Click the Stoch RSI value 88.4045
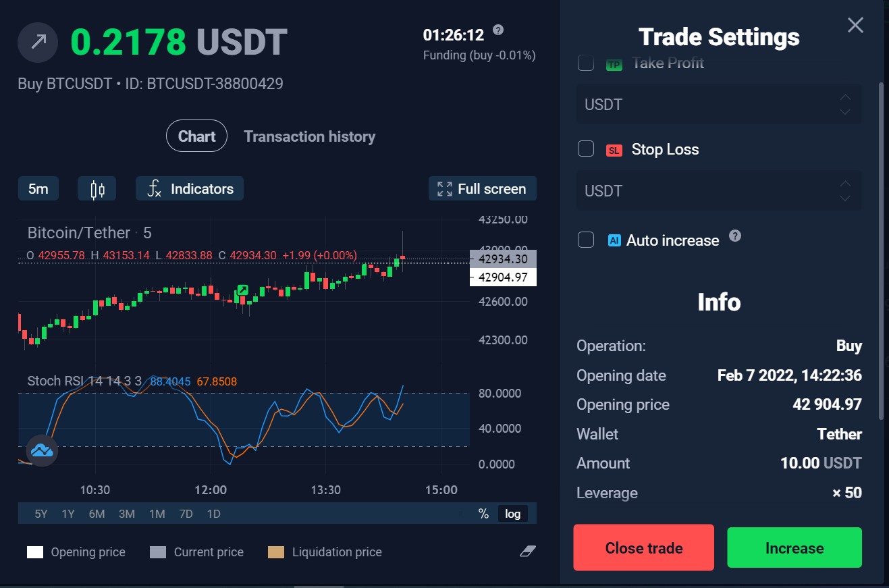 tap(170, 381)
